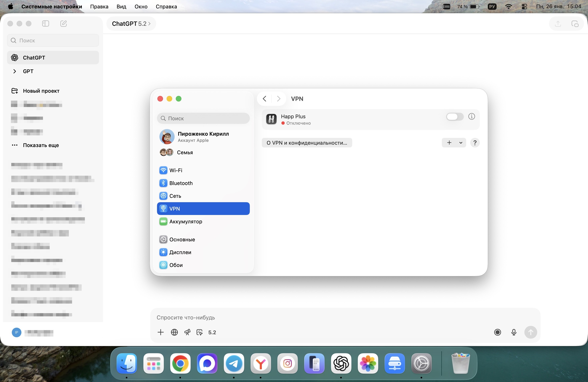
Task: Start a new chat with compose icon
Action: (63, 23)
